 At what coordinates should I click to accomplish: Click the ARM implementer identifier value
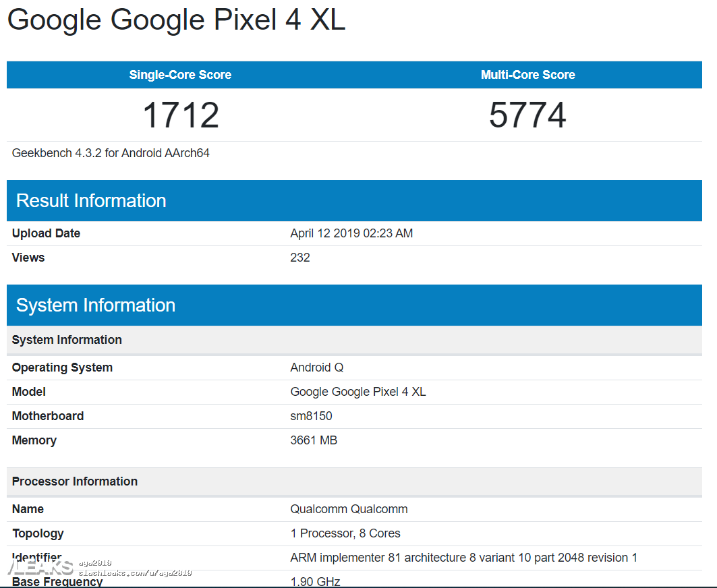463,558
